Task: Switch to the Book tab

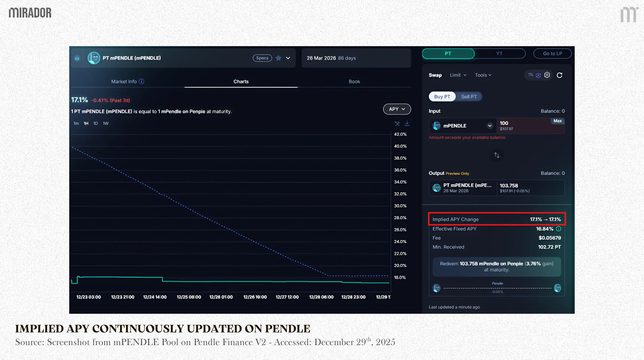Action: 354,82
